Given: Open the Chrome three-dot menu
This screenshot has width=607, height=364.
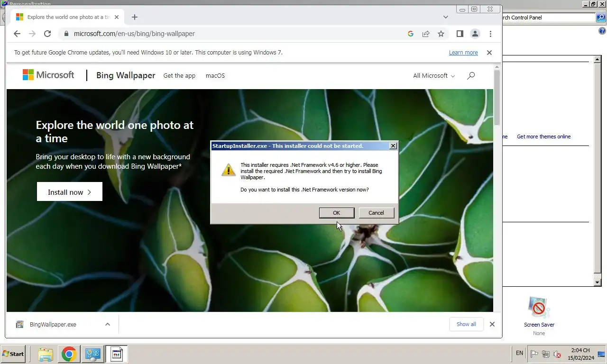Looking at the screenshot, I should 490,34.
